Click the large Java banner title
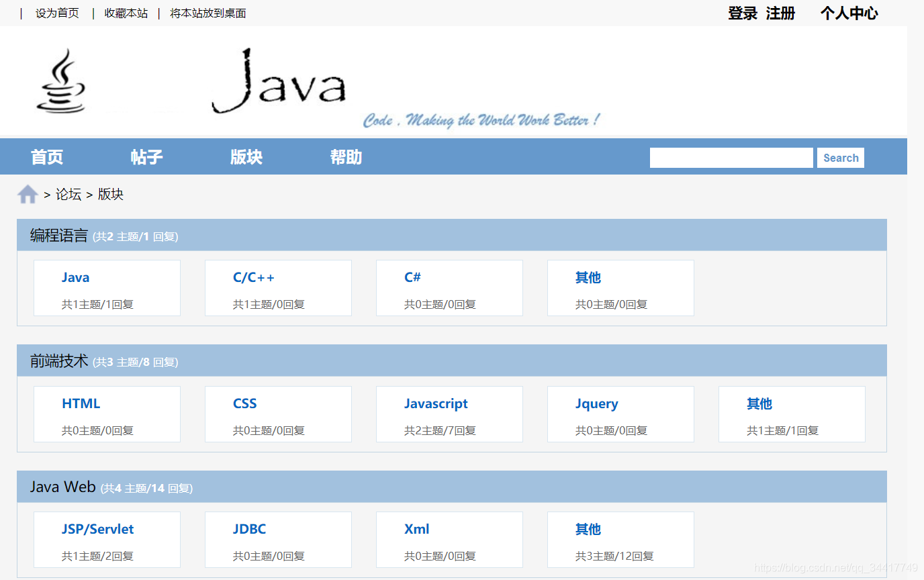 (279, 81)
